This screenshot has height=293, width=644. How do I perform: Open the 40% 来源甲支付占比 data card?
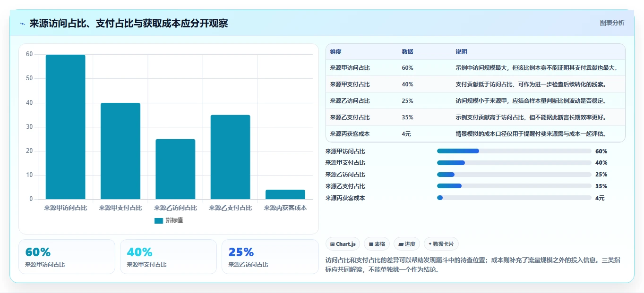click(x=168, y=257)
